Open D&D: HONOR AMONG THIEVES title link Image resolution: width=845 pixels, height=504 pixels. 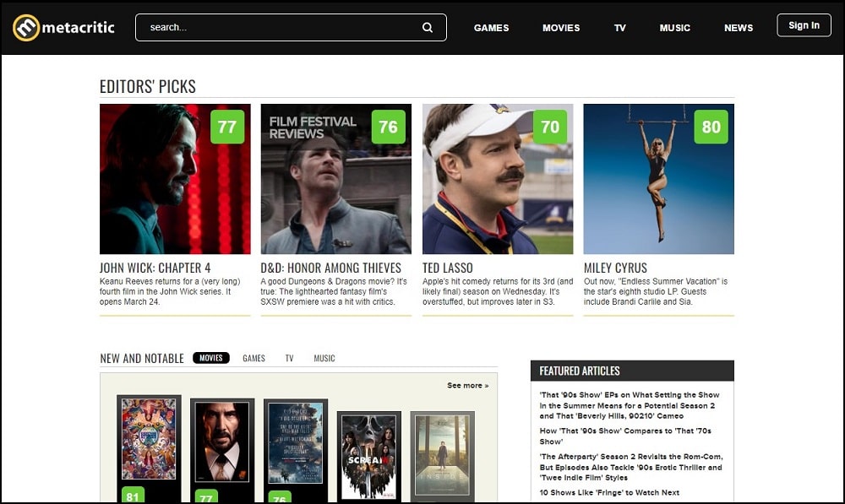[x=331, y=268]
